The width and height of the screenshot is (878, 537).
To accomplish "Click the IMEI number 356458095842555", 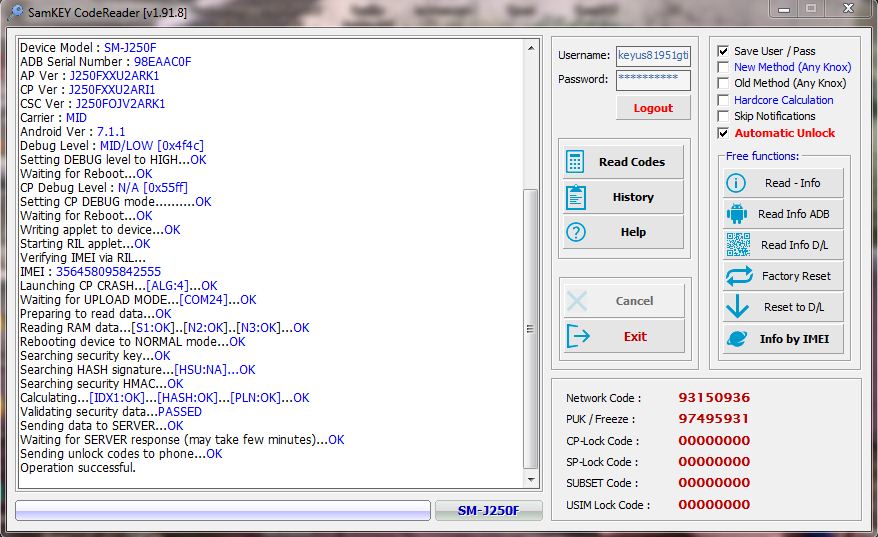I will pos(108,272).
